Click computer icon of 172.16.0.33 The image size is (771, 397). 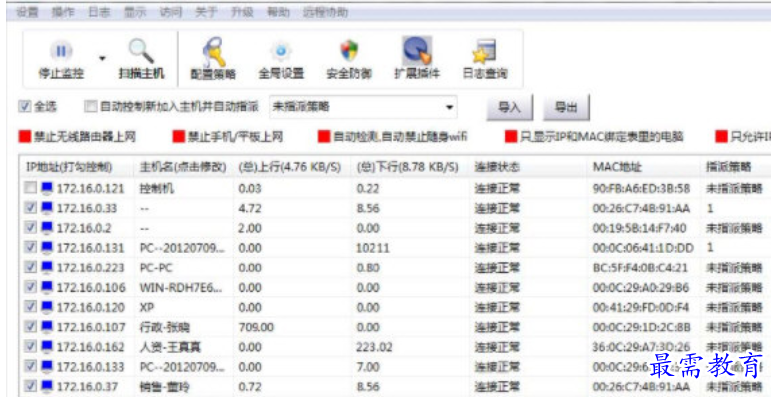[x=47, y=208]
